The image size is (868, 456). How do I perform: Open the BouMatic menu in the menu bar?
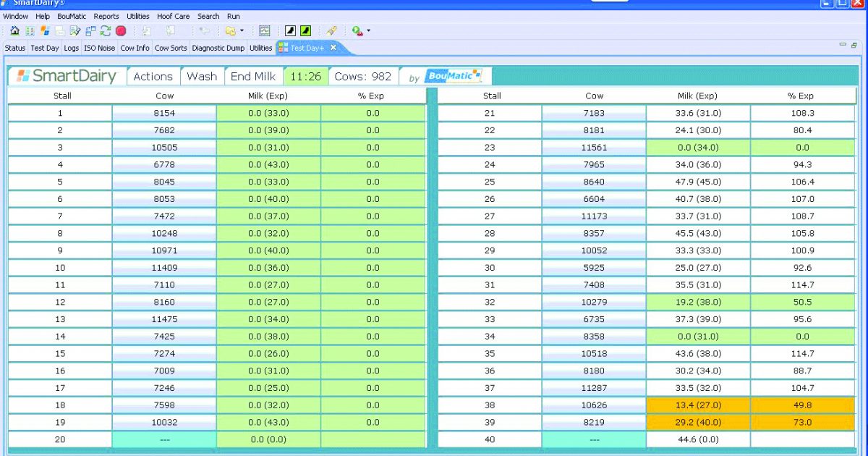pos(72,16)
